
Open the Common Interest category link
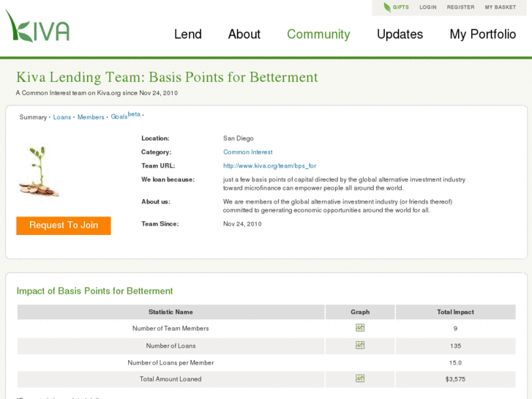(247, 152)
